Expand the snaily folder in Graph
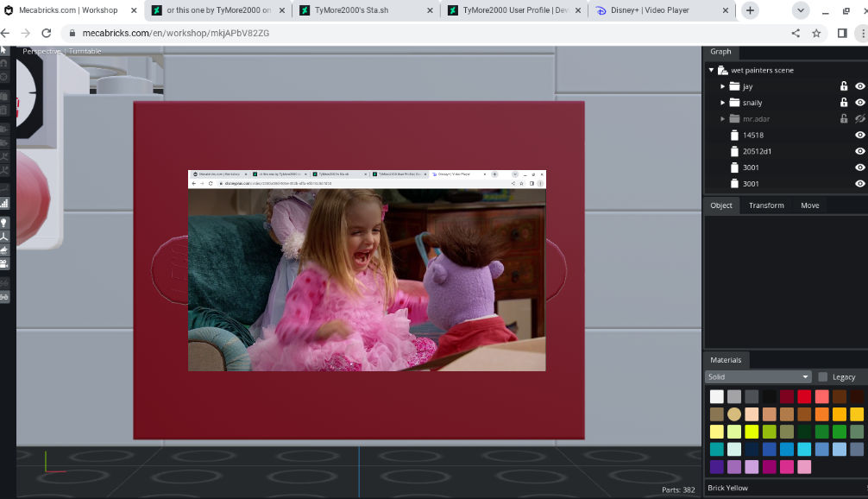Viewport: 868px width, 499px height. (722, 103)
